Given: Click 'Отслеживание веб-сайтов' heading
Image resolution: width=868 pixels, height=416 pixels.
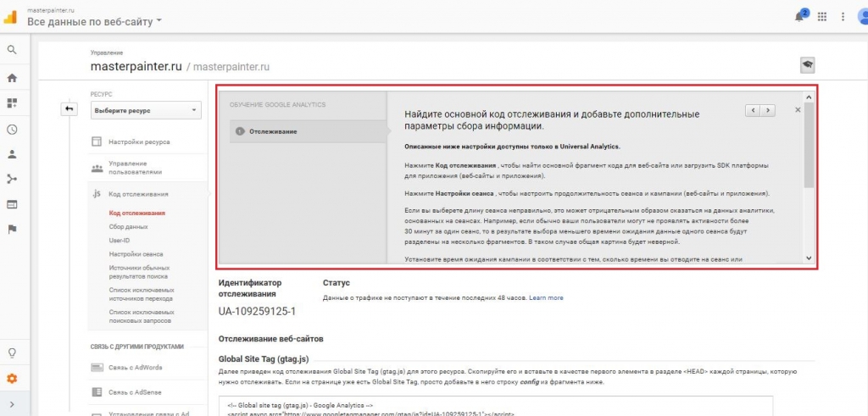Looking at the screenshot, I should tap(270, 339).
